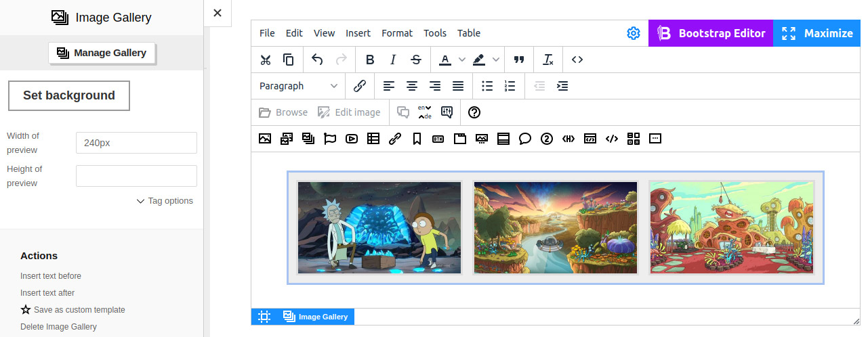Screen dimensions: 868x337
Task: Toggle strikethrough formatting
Action: click(416, 60)
